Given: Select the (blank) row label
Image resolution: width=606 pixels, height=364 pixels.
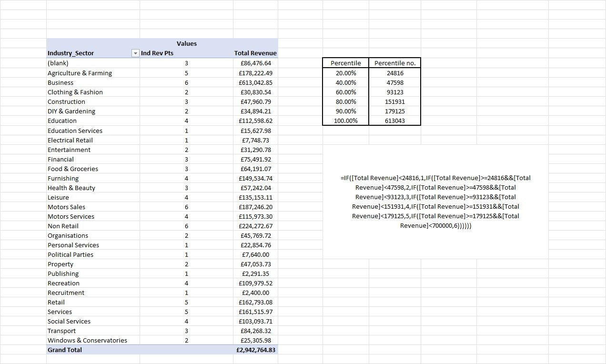Looking at the screenshot, I should 93,63.
